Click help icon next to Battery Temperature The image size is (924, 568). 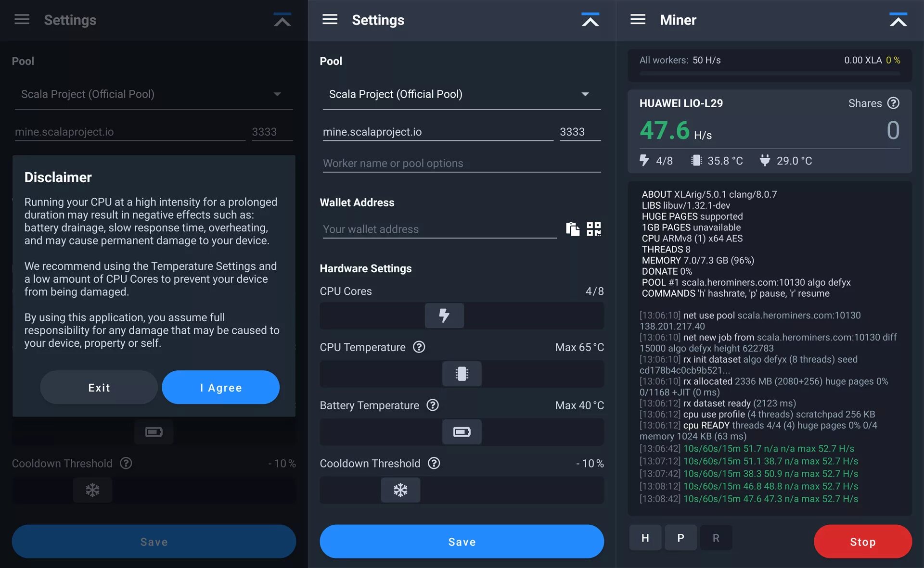(x=433, y=405)
